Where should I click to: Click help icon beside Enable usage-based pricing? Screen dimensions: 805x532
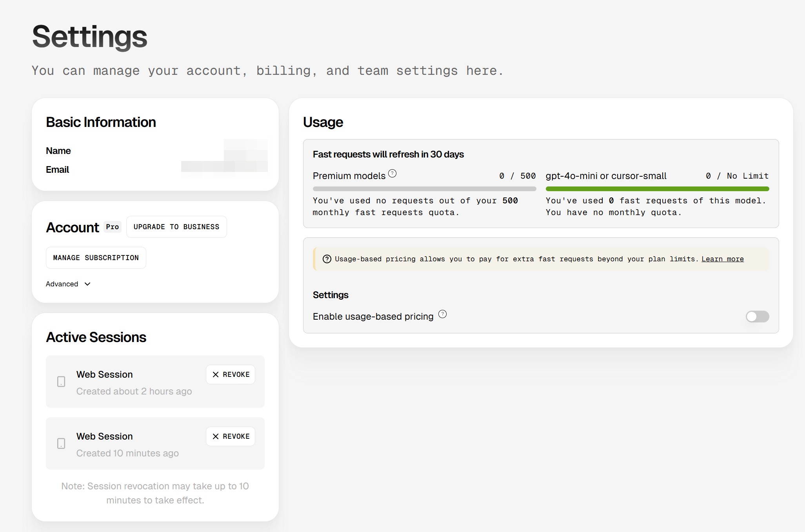[x=442, y=314]
